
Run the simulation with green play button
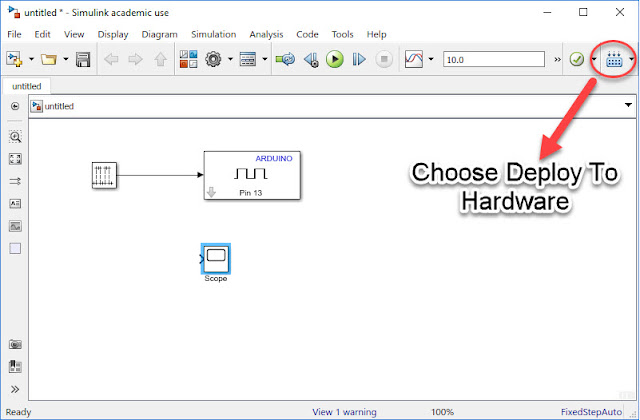click(335, 60)
